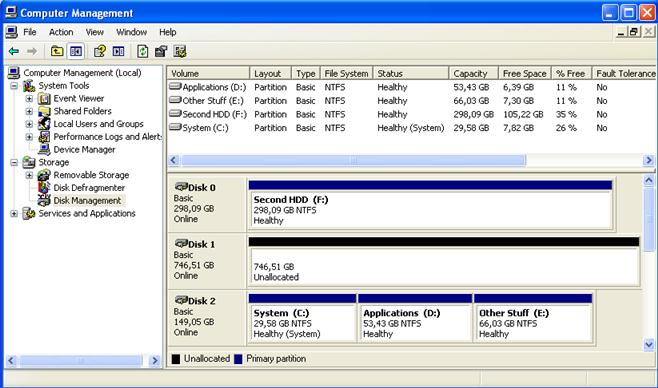Open the Action menu
This screenshot has height=388, width=658.
61,32
